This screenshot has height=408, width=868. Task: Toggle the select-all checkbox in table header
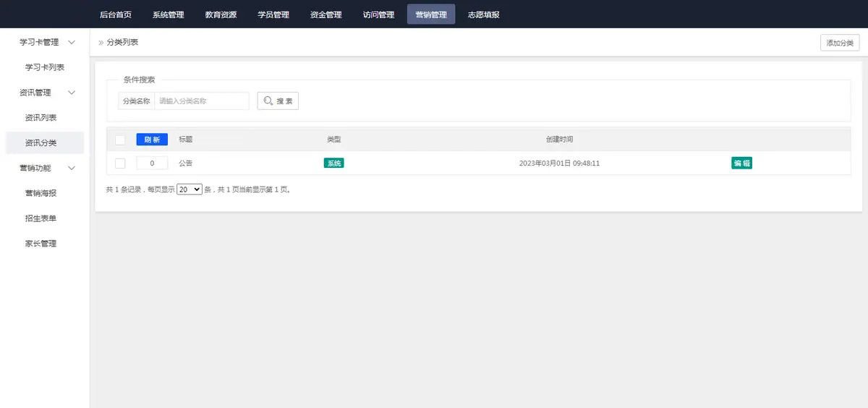pyautogui.click(x=120, y=140)
